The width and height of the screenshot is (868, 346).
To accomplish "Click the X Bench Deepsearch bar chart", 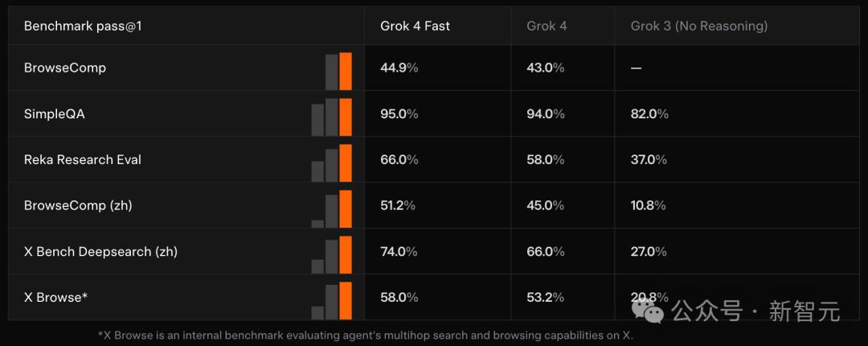I will point(332,255).
